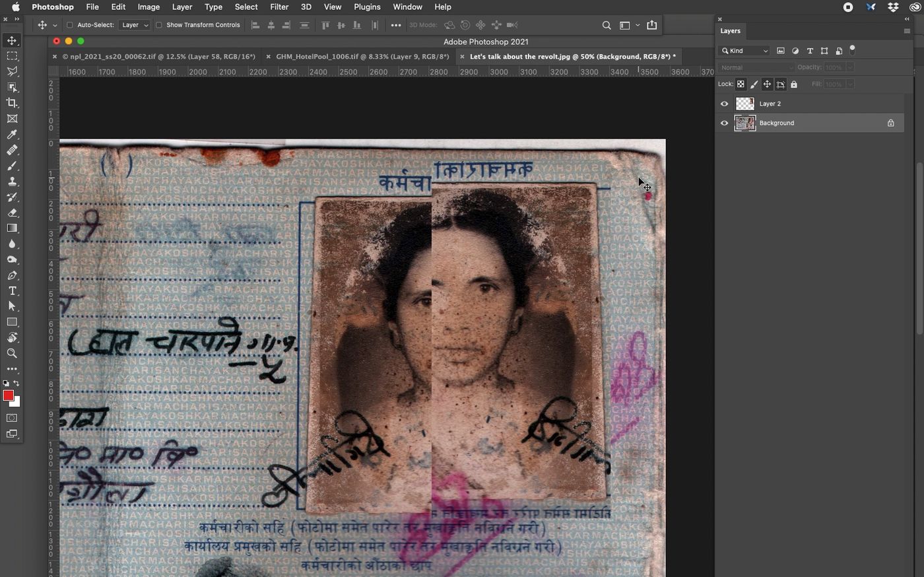The height and width of the screenshot is (577, 924).
Task: Select the Eyedropper tool
Action: pyautogui.click(x=12, y=135)
